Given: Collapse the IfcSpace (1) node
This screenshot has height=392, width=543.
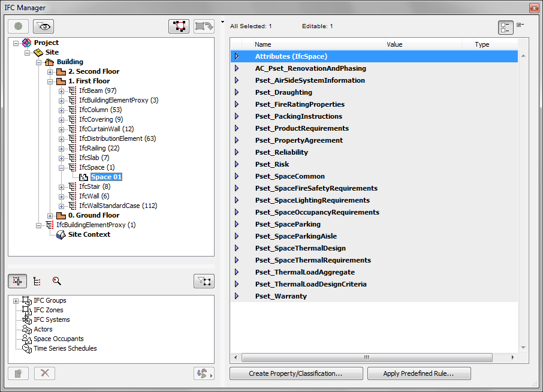Looking at the screenshot, I should pyautogui.click(x=61, y=168).
